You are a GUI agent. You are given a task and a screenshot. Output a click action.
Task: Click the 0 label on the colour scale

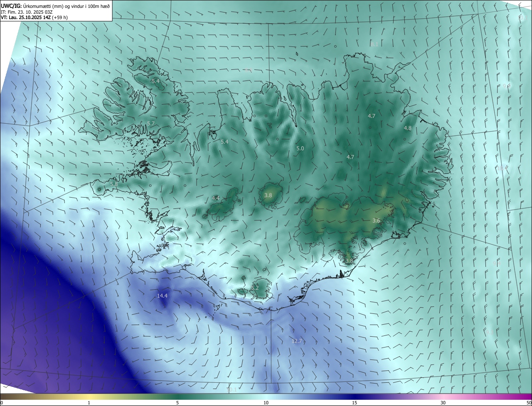(x=2, y=403)
